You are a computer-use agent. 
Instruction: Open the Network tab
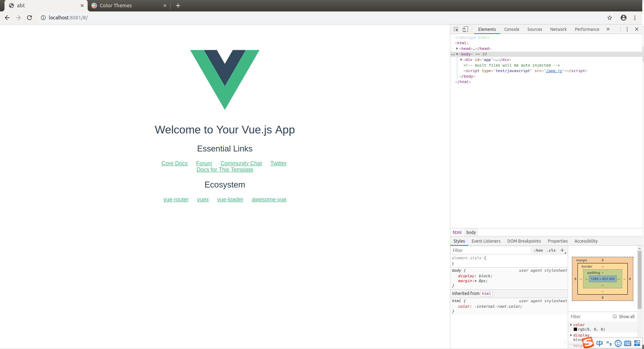click(x=558, y=29)
